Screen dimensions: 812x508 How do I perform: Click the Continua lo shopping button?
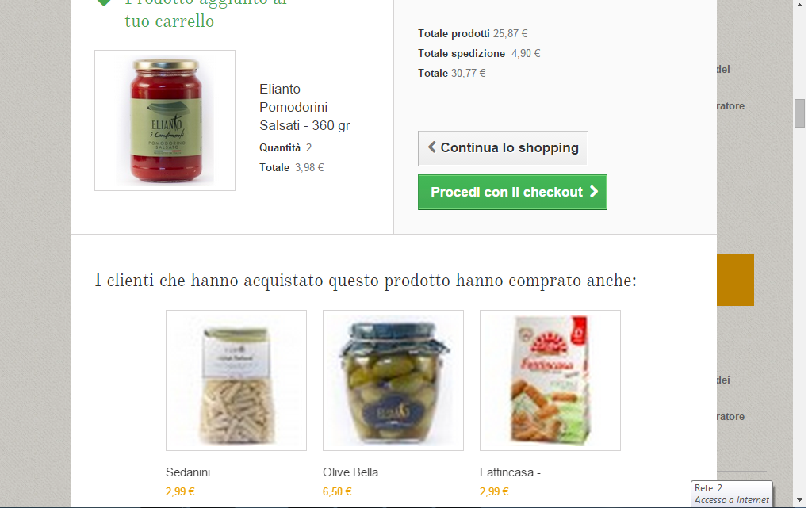[x=503, y=148]
